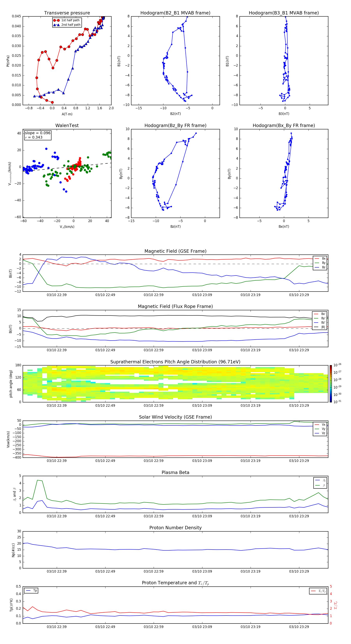Click the "Solar Wind Velocity (GSE Frame)" title

pyautogui.click(x=175, y=417)
